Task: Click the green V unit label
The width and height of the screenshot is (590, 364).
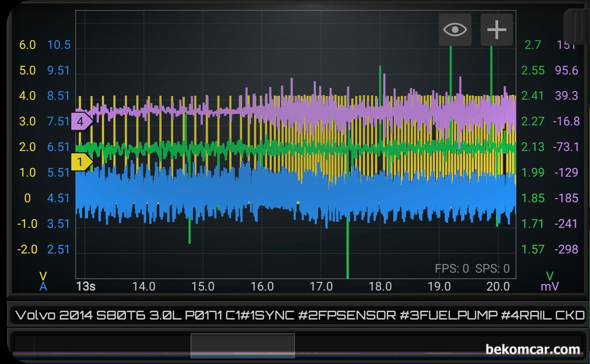Action: pos(550,276)
